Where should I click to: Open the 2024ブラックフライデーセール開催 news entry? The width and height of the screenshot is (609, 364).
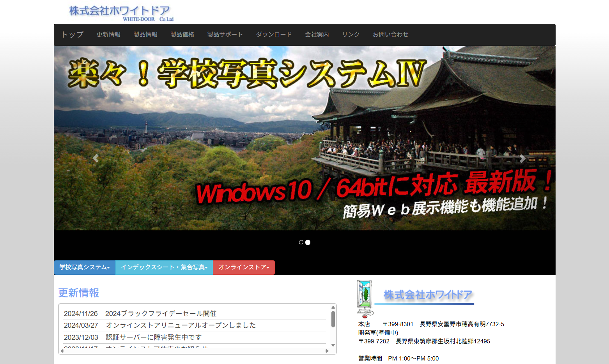coord(161,313)
